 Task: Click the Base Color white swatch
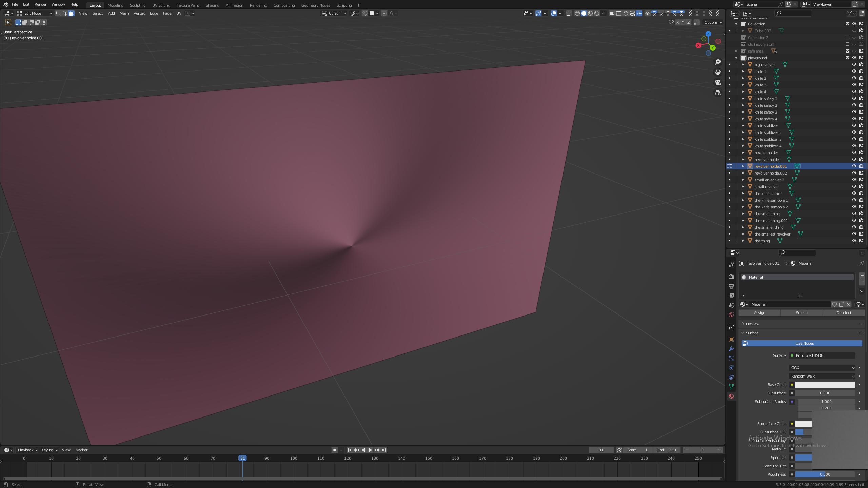tap(826, 384)
